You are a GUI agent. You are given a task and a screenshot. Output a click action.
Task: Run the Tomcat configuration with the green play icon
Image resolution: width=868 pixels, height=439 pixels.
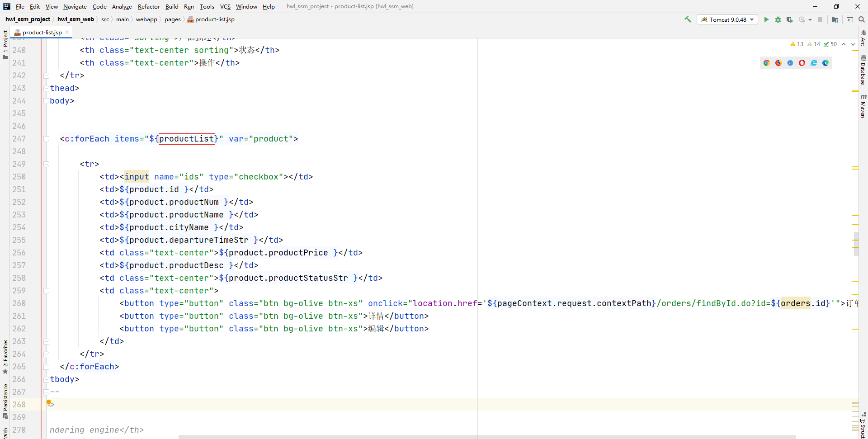click(x=766, y=19)
